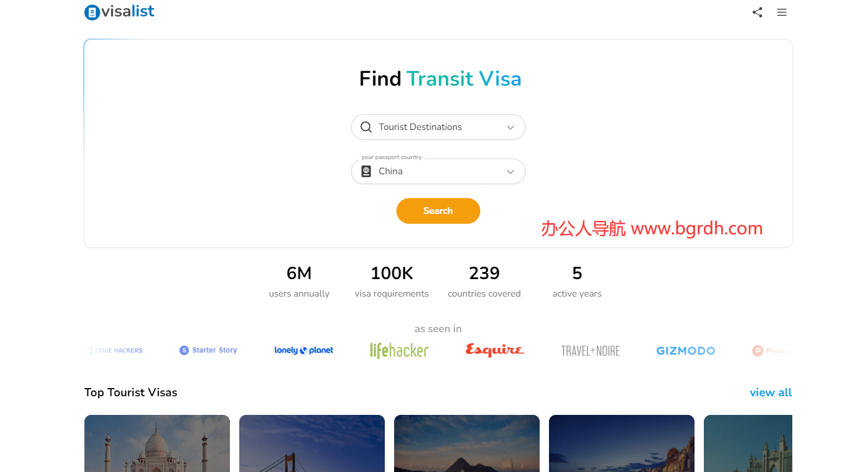Open the hamburger menu icon
Image resolution: width=868 pixels, height=472 pixels.
point(782,12)
